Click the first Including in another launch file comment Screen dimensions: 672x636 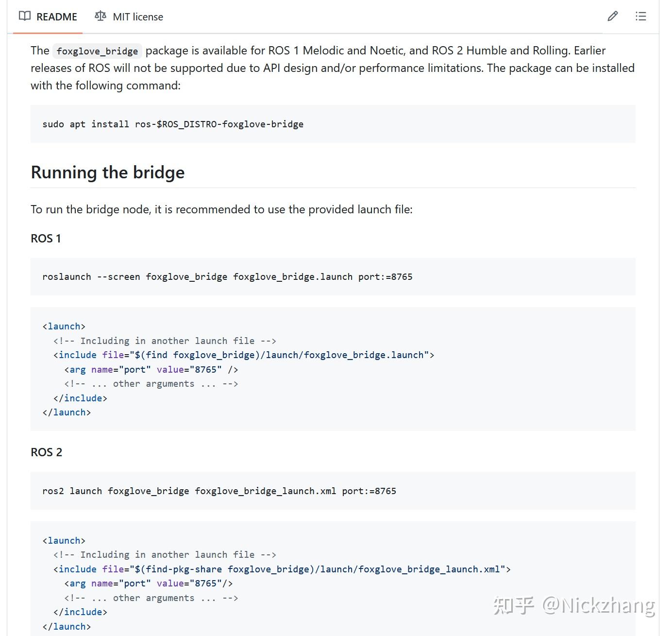click(x=165, y=341)
